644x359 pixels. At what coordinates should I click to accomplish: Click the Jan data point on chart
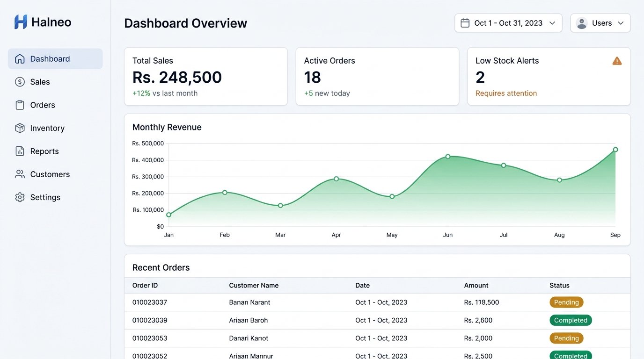click(169, 215)
